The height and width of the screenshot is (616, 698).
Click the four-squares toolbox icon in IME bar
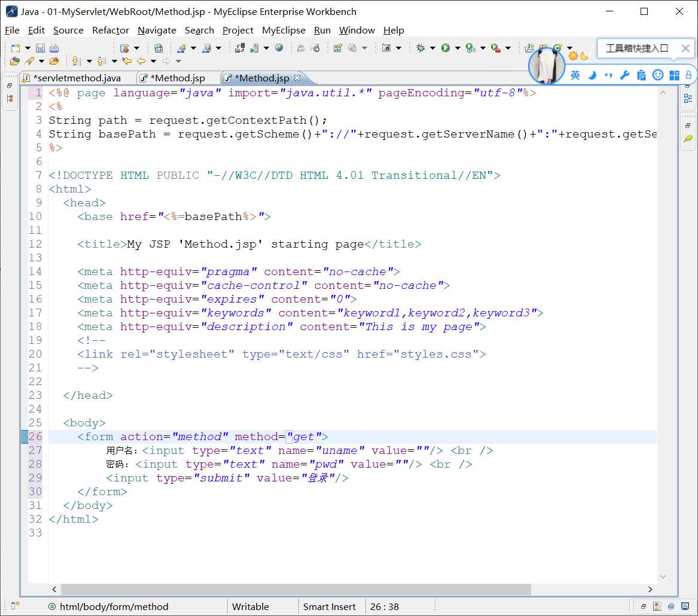(675, 75)
